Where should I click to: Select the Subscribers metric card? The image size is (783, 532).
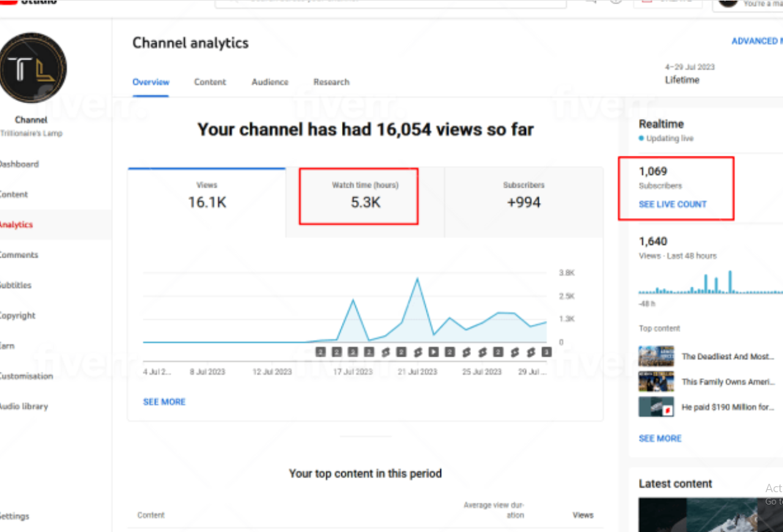[524, 196]
